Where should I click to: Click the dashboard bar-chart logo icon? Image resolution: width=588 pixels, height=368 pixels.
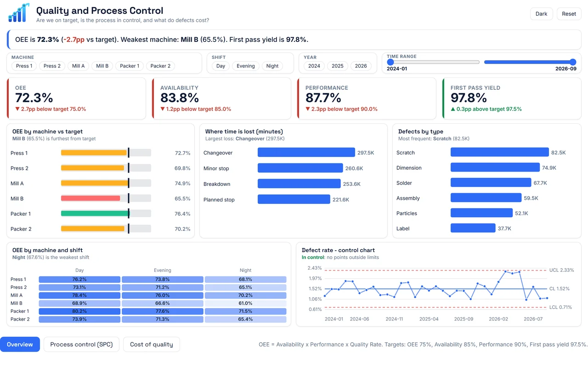pyautogui.click(x=19, y=13)
